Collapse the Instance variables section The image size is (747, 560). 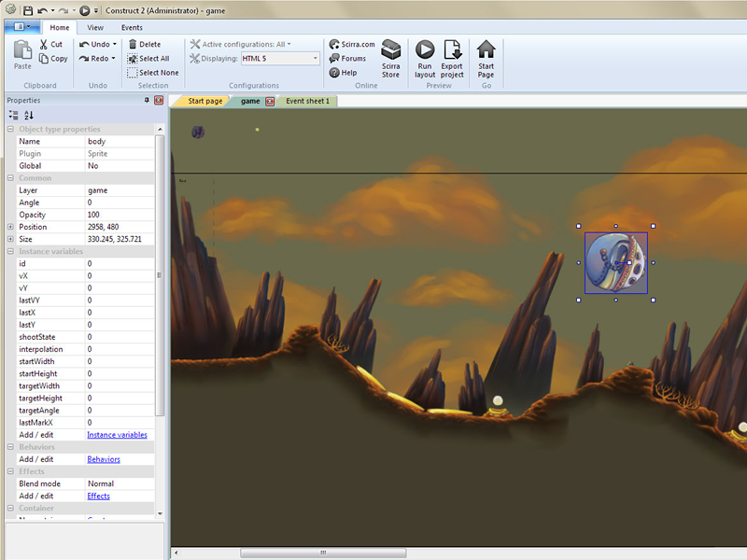pyautogui.click(x=10, y=252)
